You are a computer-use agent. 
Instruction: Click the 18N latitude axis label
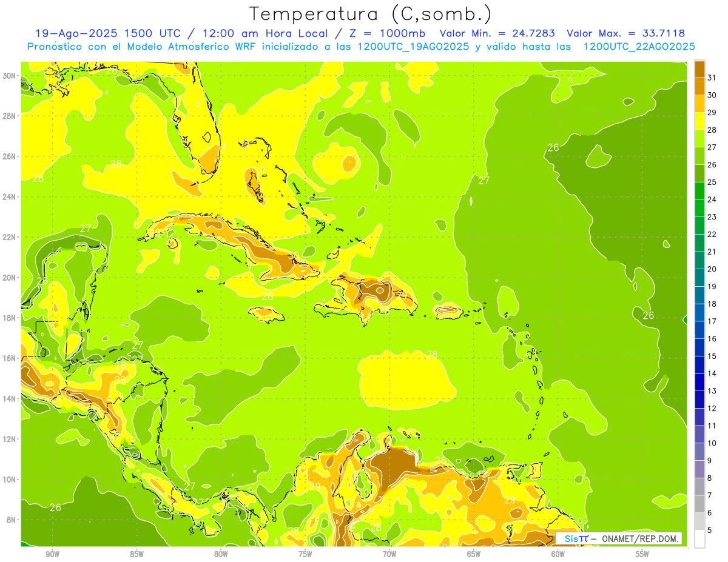[x=8, y=318]
